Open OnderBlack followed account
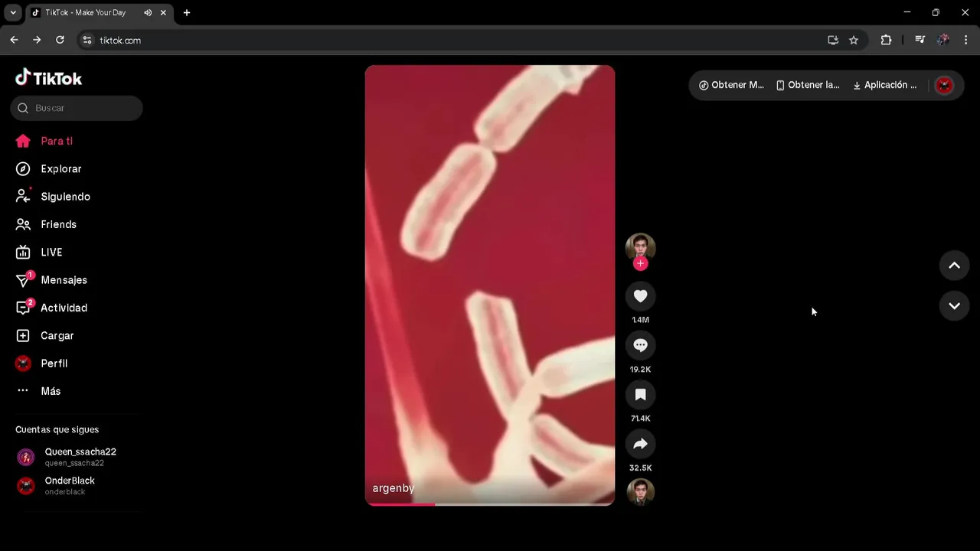The image size is (980, 551). [x=77, y=486]
